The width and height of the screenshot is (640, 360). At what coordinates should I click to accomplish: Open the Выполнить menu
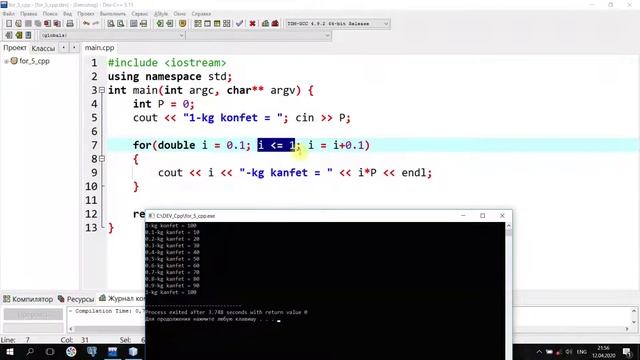(113, 13)
